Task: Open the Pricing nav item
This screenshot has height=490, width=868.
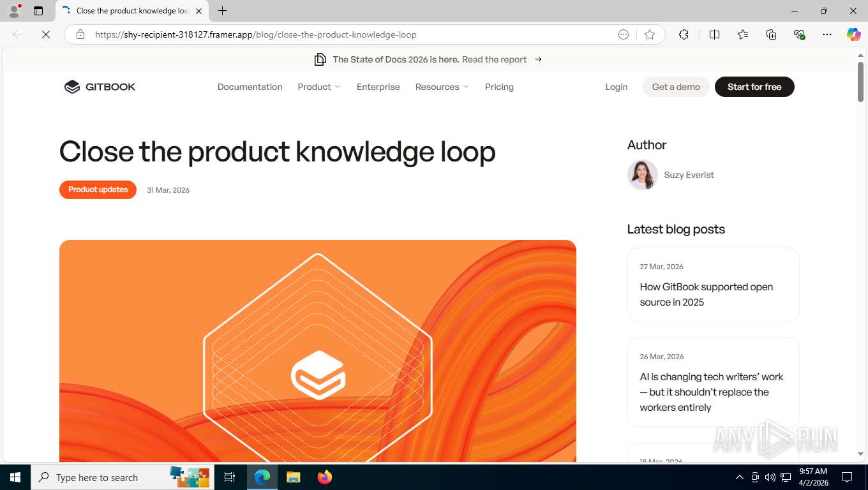Action: click(499, 87)
